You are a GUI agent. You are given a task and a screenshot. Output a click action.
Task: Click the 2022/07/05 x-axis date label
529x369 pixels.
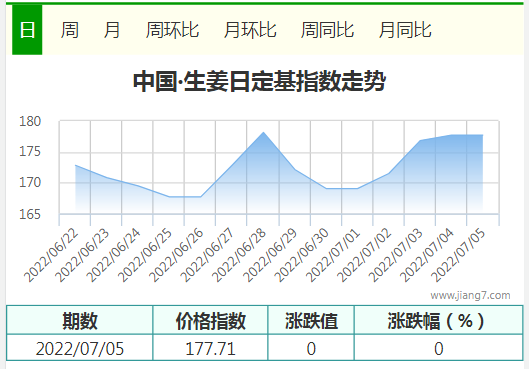coord(458,255)
